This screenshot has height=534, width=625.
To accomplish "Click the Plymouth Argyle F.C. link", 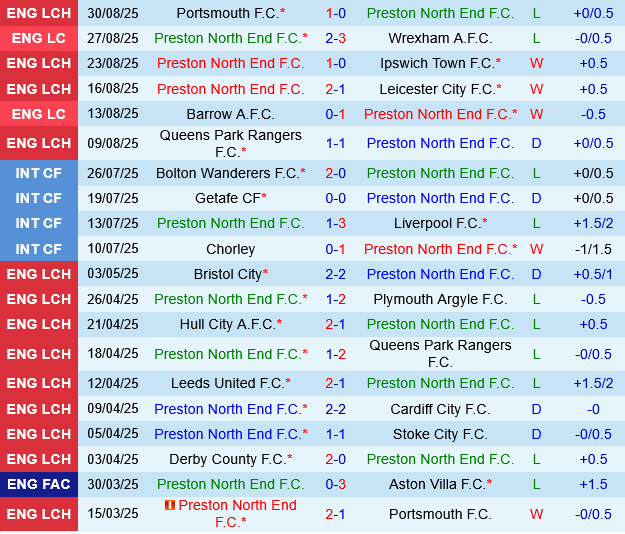I will 440,299.
